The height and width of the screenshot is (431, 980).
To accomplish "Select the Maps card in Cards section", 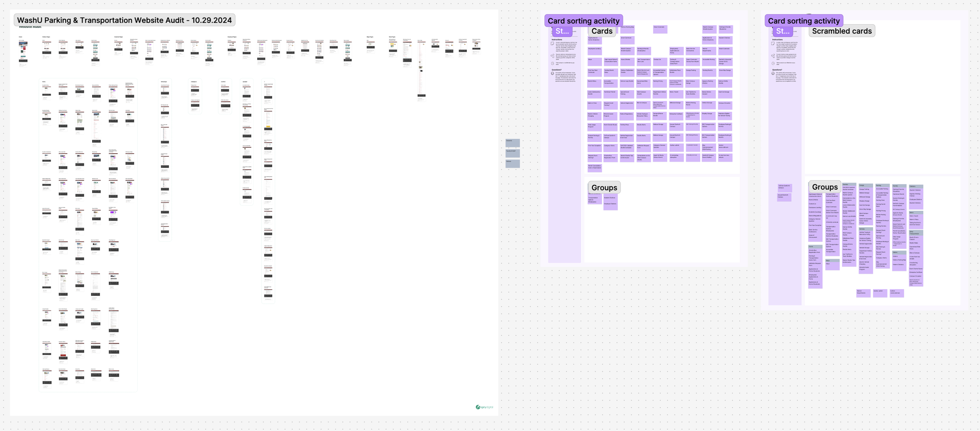I will [x=594, y=62].
